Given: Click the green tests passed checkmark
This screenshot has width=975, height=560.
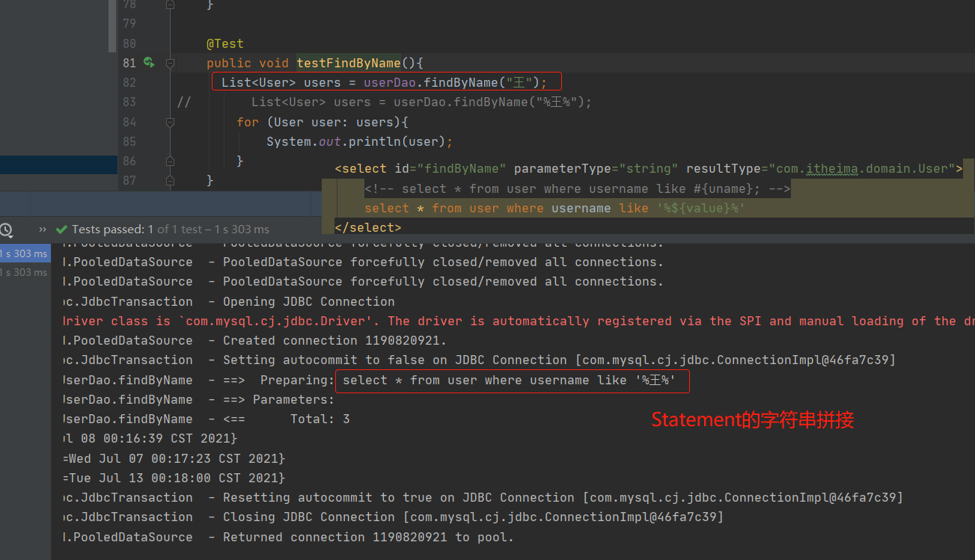Looking at the screenshot, I should coord(60,230).
